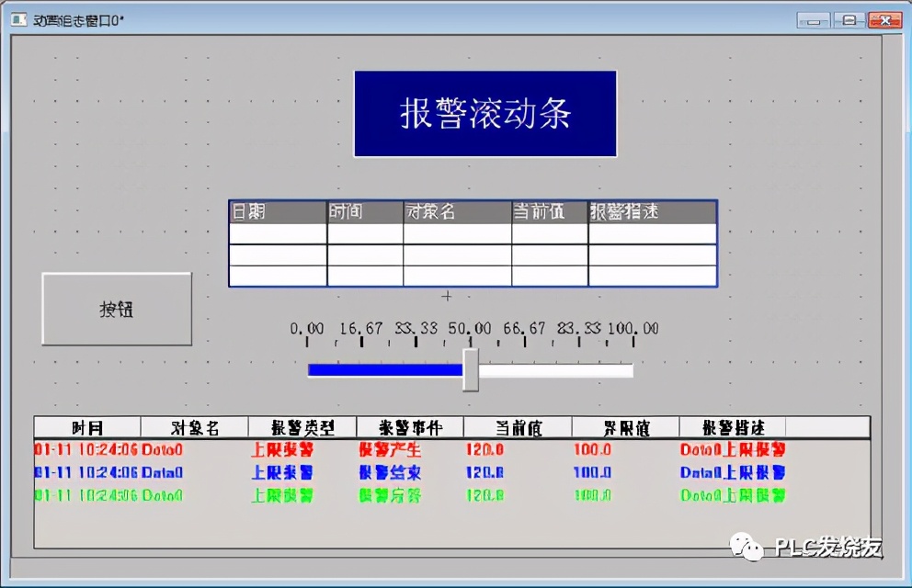Click the blue 100.0 limit value
This screenshot has width=912, height=588.
[592, 472]
